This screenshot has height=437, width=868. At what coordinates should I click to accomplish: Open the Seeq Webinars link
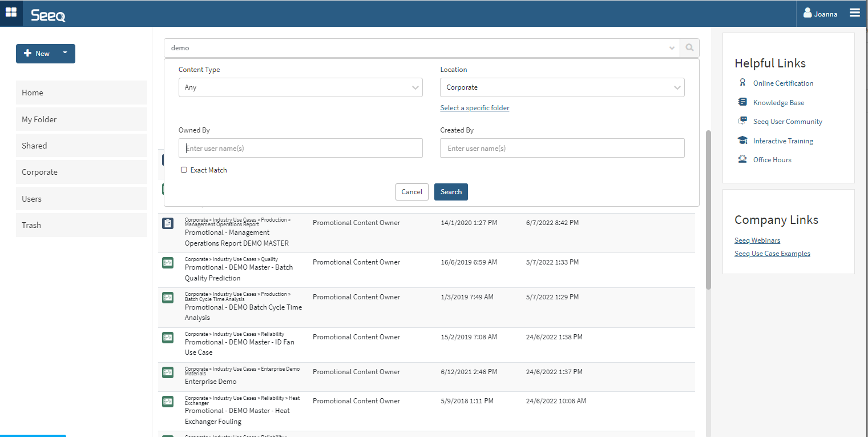click(757, 240)
